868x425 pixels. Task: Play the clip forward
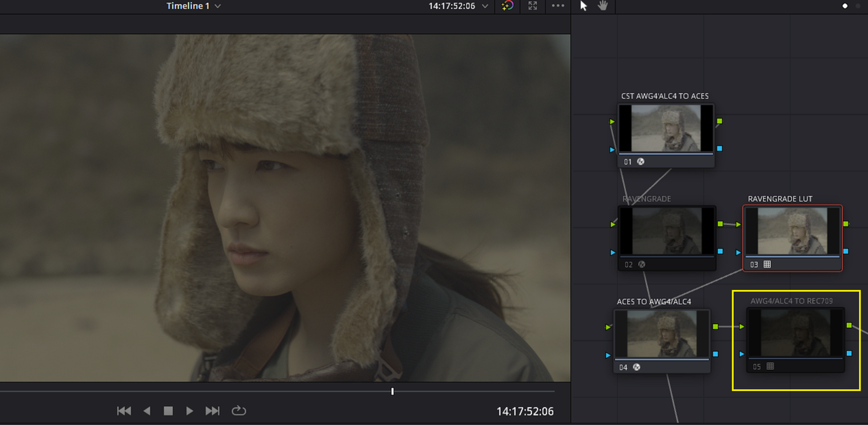(190, 411)
